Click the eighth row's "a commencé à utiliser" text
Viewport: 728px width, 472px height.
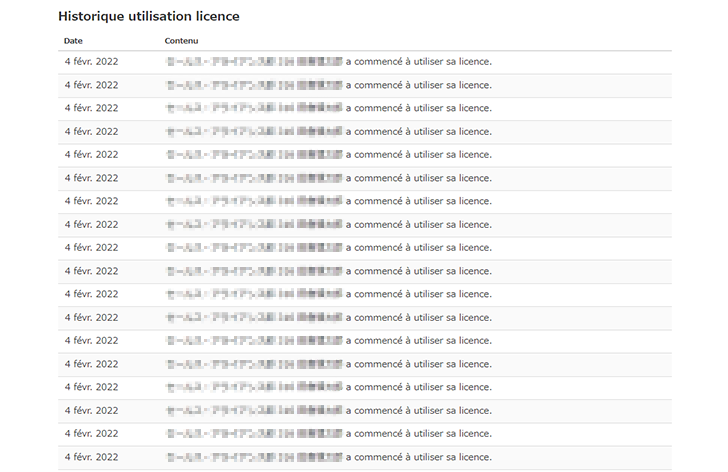click(418, 224)
